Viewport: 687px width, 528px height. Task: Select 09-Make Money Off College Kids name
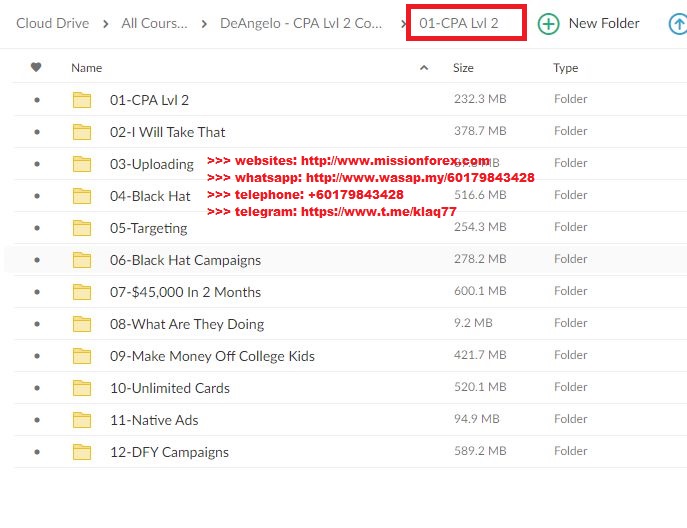[x=212, y=357]
